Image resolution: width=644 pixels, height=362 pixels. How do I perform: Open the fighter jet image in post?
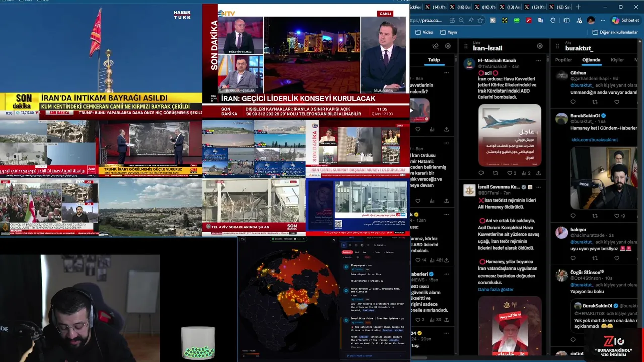click(510, 135)
